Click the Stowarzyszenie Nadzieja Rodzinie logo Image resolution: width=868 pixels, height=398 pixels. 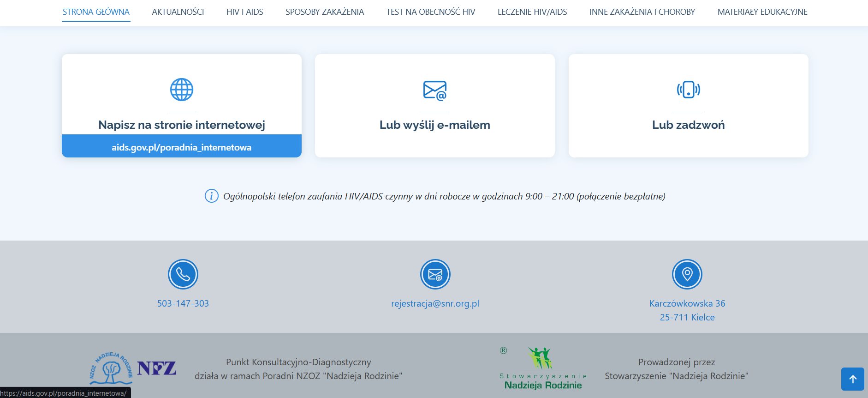tap(543, 368)
